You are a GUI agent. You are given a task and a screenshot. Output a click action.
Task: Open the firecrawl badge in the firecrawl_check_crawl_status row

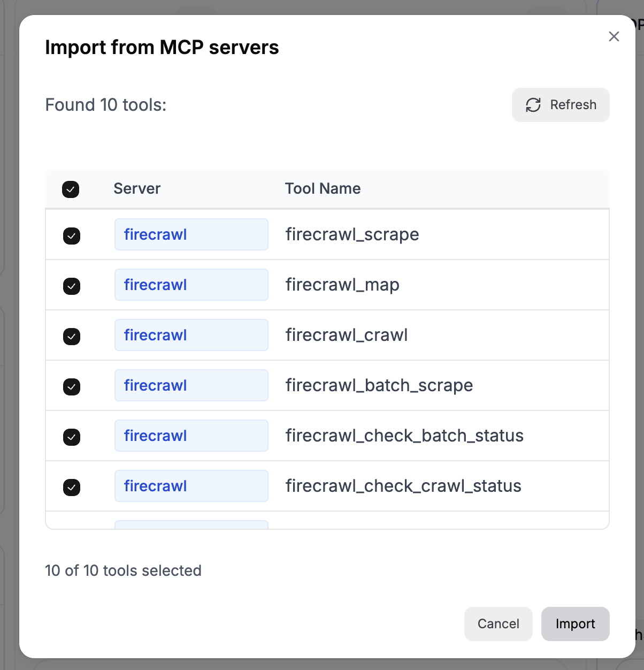[191, 486]
